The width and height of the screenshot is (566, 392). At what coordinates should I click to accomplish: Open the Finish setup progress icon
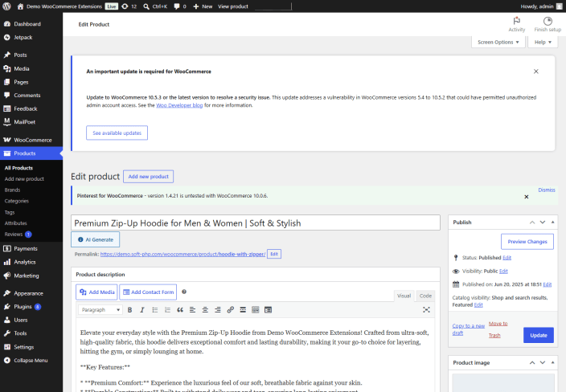tap(548, 25)
